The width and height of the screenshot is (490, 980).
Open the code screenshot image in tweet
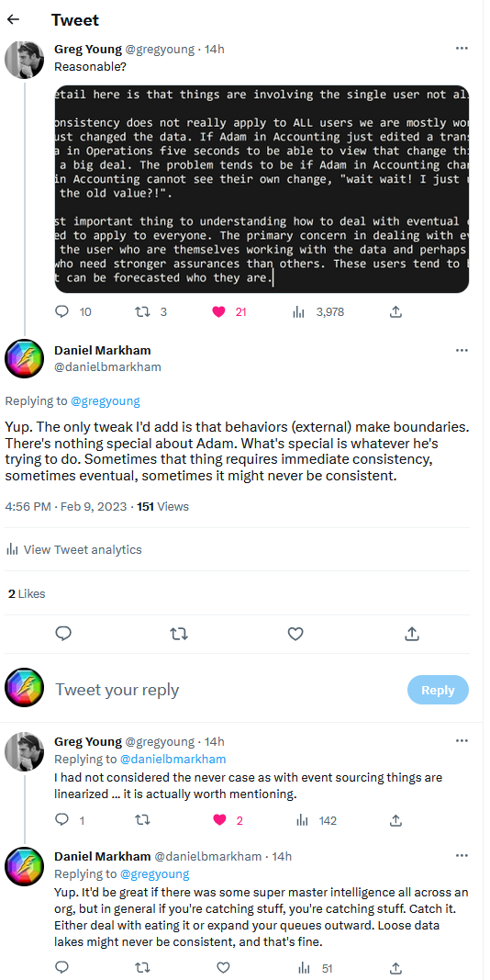tap(262, 189)
